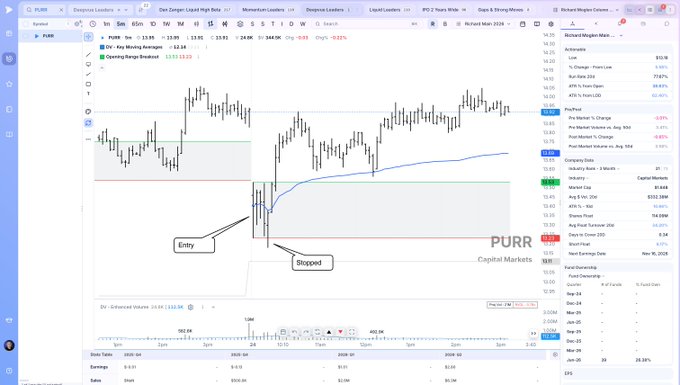680x385 pixels.
Task: Click the double-arrow scroll to latest button
Action: point(533,333)
